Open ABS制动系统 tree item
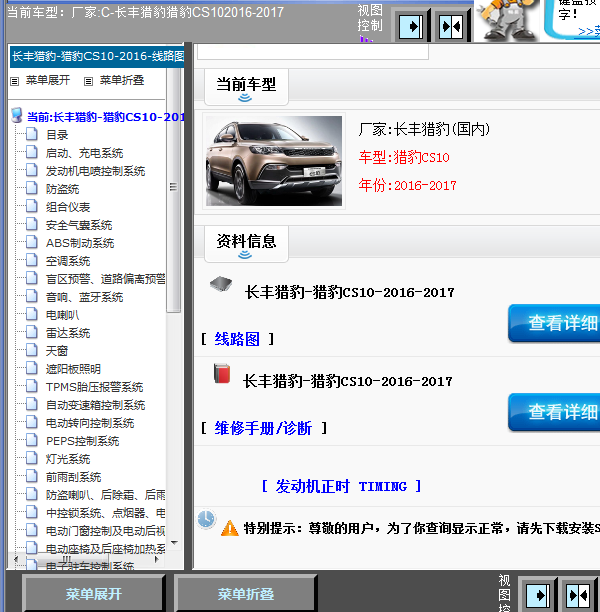Screen dimensions: 600x612 pos(80,243)
